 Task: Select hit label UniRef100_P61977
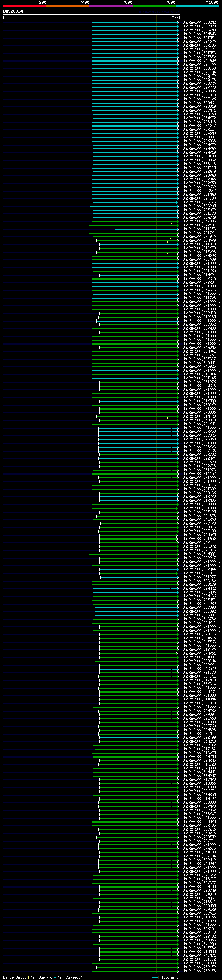point(199,577)
